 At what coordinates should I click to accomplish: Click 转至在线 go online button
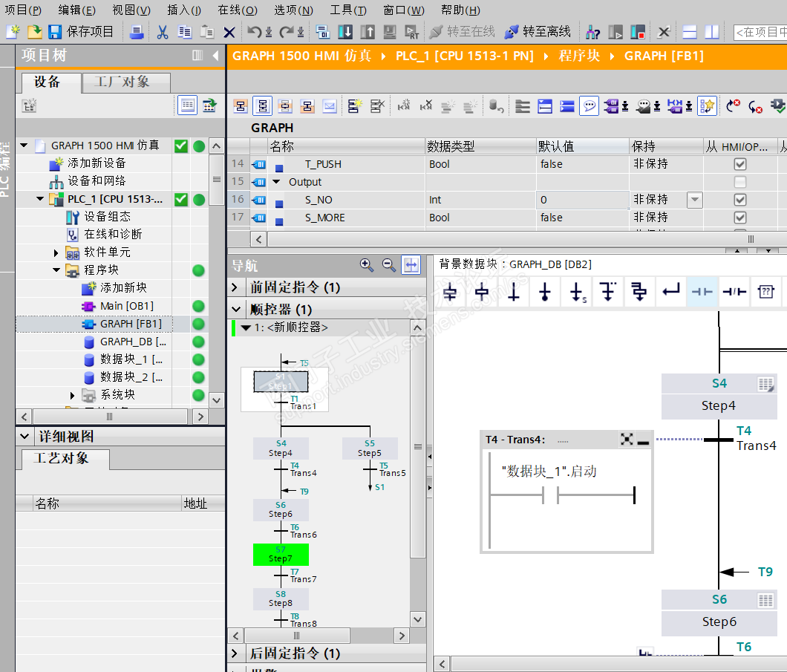pos(463,32)
